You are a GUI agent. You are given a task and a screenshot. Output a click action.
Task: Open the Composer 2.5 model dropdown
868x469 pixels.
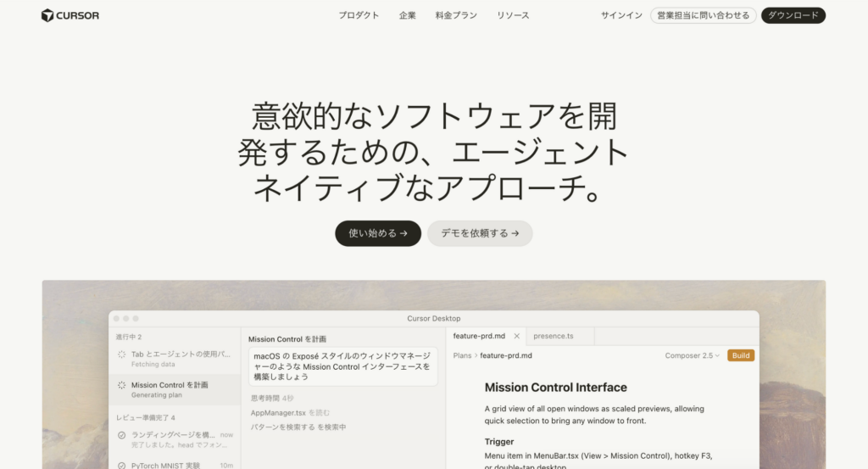tap(692, 355)
